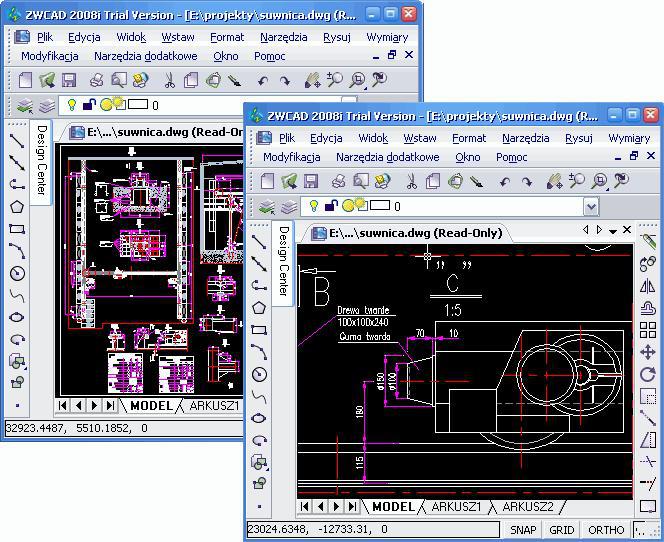The image size is (664, 542).
Task: Open document tab list dropdown arrow
Action: click(613, 231)
